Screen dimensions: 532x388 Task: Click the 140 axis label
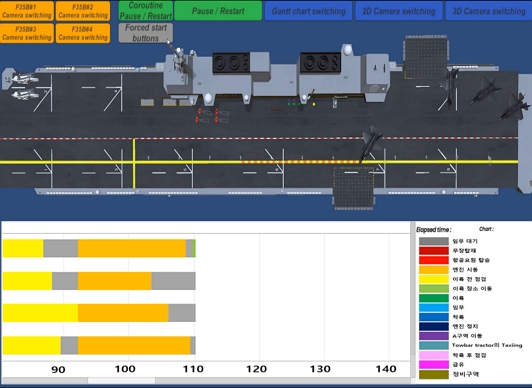coord(386,369)
